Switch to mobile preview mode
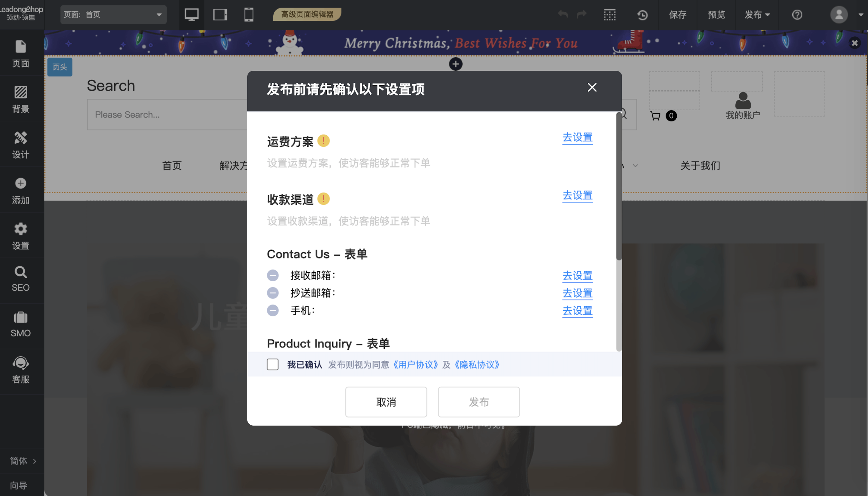 249,15
